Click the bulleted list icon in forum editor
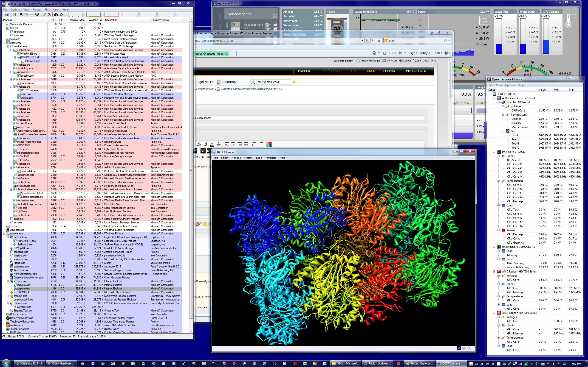 point(254,145)
